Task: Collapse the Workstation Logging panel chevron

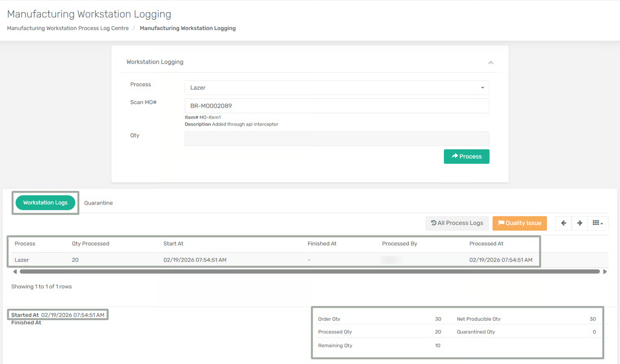Action: [x=491, y=62]
